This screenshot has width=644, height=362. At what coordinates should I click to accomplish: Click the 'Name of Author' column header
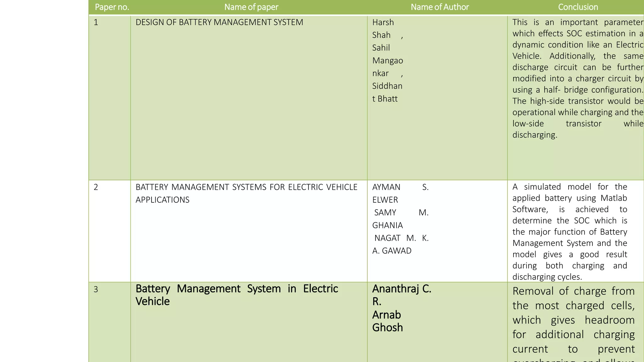point(439,7)
